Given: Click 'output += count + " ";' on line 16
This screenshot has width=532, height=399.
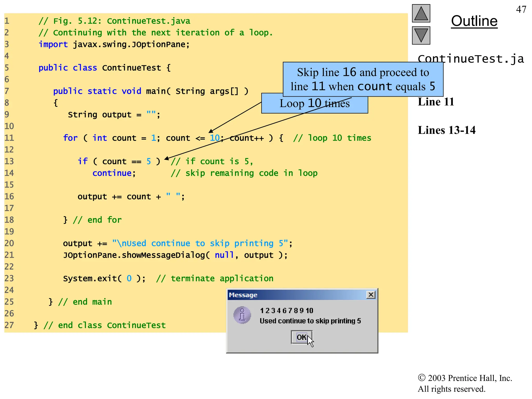Looking at the screenshot, I should (x=131, y=197).
